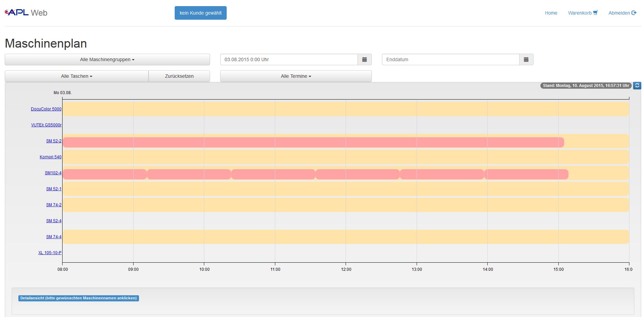Select the first red block in SM102-4 row
Viewport: 644px width, 317px height.
click(x=104, y=174)
